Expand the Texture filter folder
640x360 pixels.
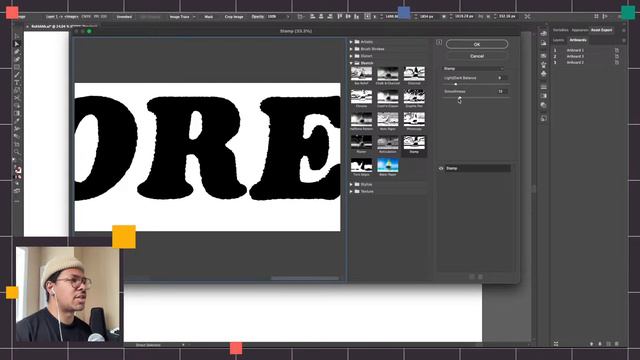click(x=351, y=191)
